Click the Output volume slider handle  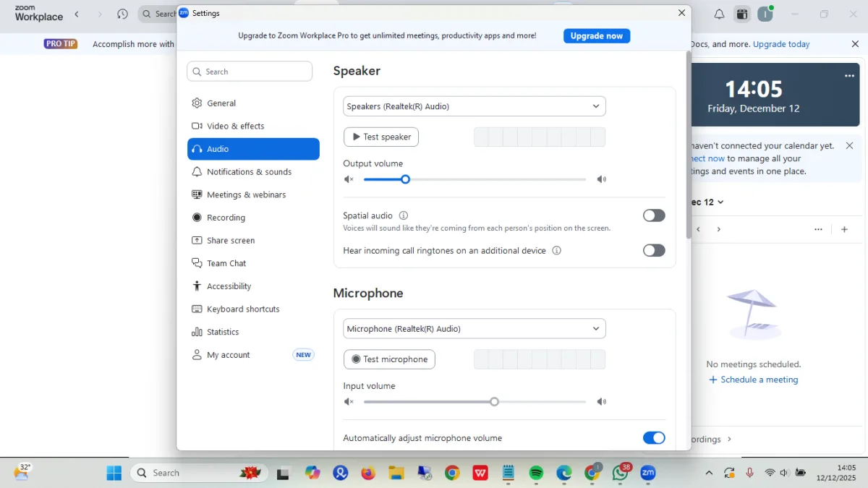point(406,179)
